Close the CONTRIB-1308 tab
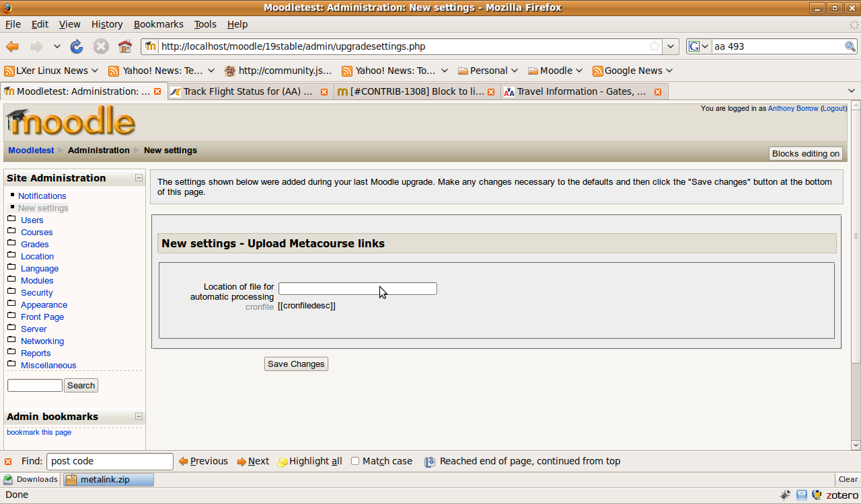The height and width of the screenshot is (504, 861). click(x=491, y=91)
